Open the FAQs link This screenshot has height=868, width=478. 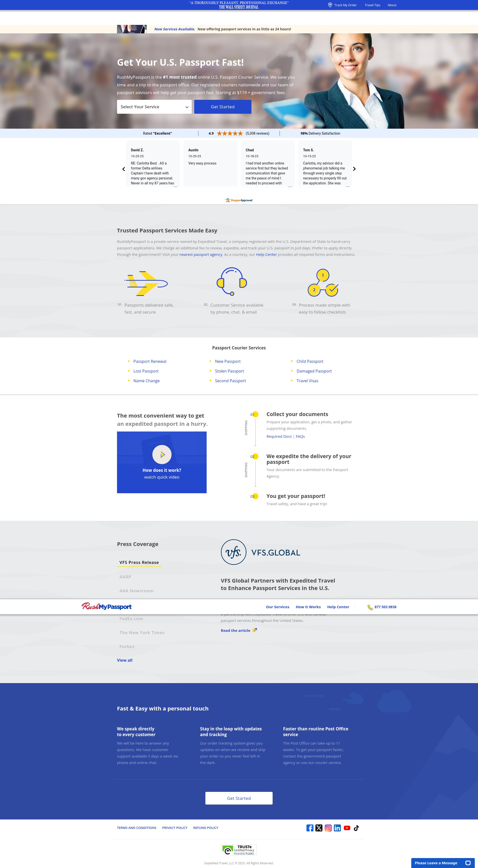coord(300,436)
